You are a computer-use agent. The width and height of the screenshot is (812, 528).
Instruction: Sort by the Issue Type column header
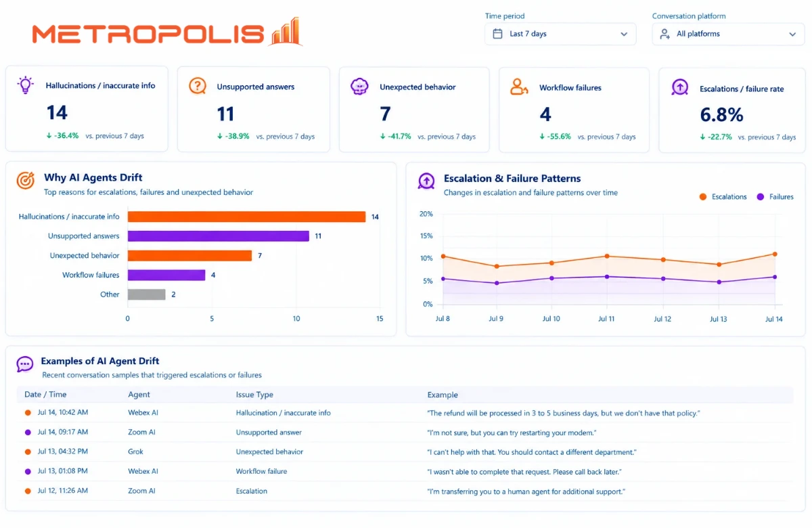click(x=254, y=394)
